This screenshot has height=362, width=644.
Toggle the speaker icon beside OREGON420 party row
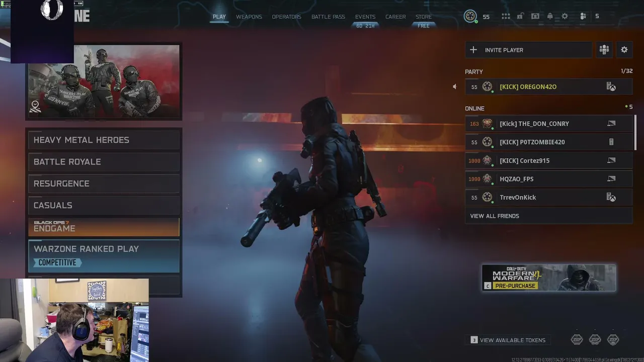(454, 86)
